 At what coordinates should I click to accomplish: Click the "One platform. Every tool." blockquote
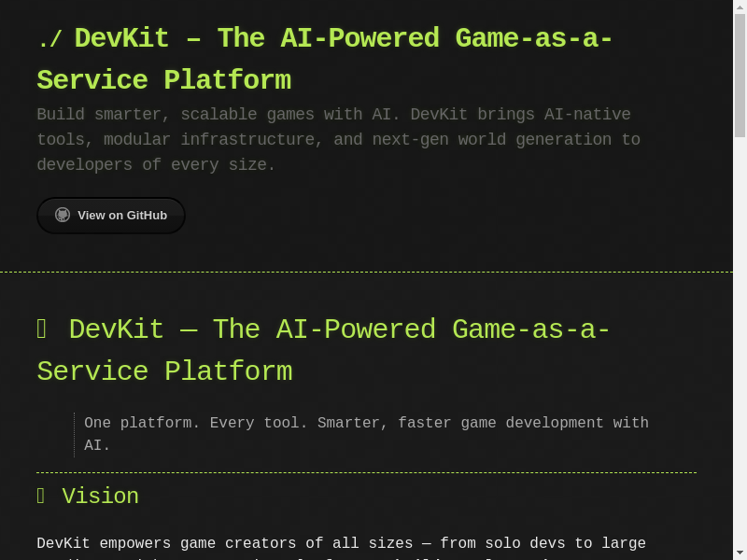tap(366, 434)
